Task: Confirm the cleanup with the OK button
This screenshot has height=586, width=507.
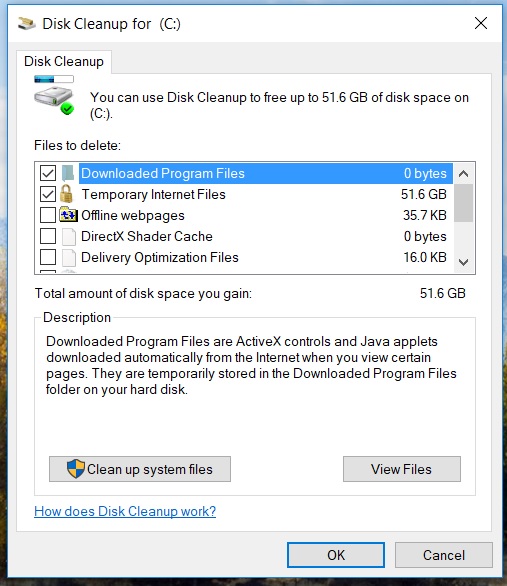Action: coord(336,555)
